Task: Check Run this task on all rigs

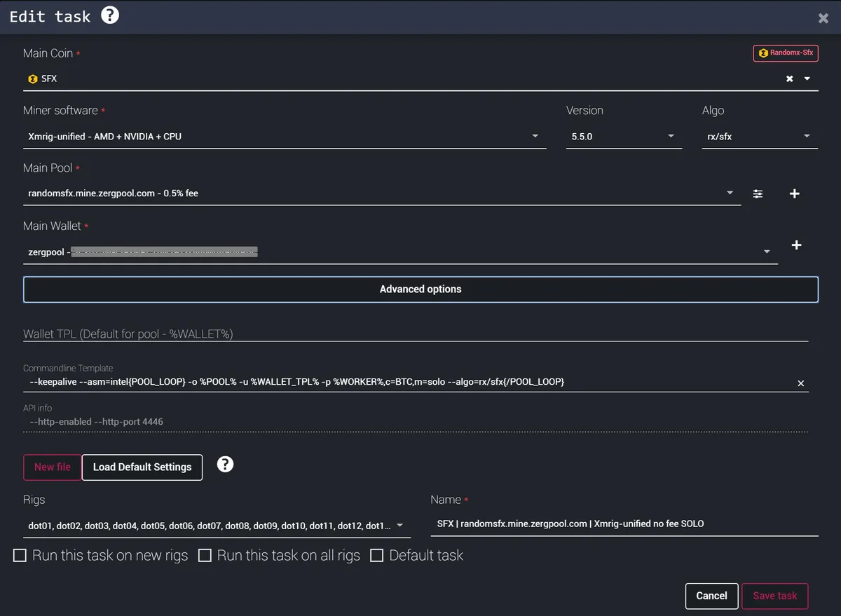Action: click(x=205, y=556)
